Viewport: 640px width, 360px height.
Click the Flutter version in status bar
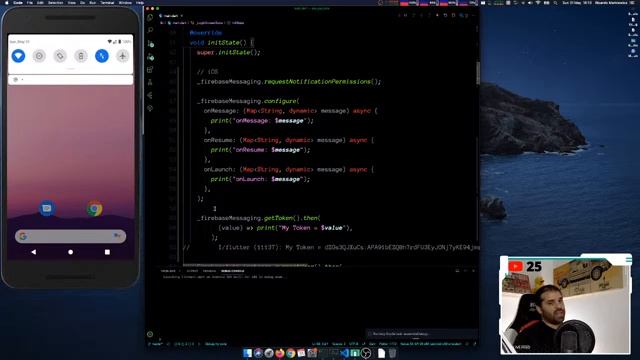388,344
